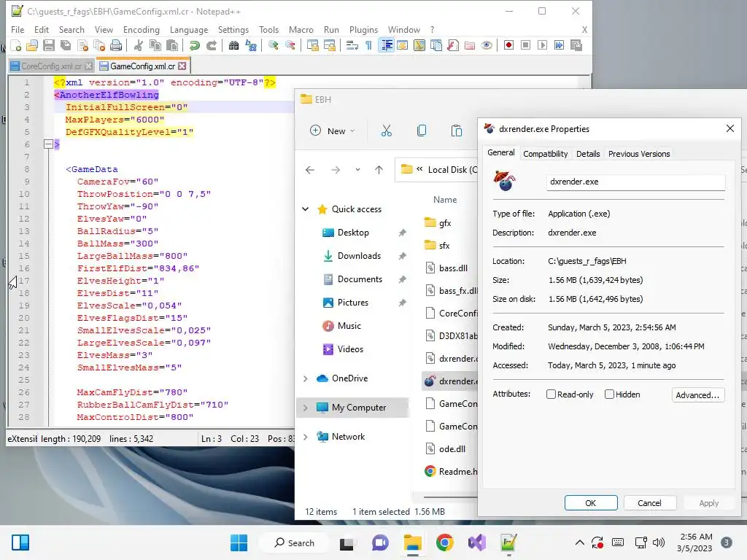The width and height of the screenshot is (747, 560).
Task: Open recent locations dropdown chevron
Action: (x=357, y=170)
